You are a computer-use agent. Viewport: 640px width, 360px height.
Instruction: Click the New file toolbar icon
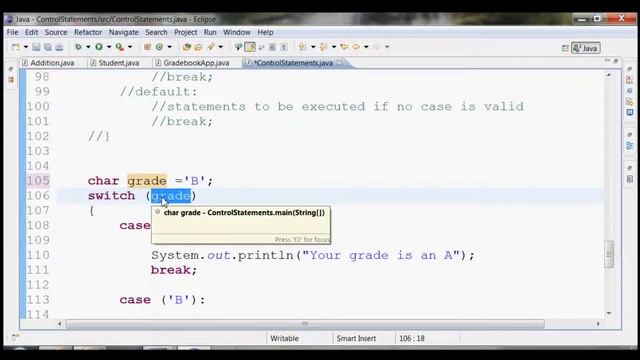(16, 47)
